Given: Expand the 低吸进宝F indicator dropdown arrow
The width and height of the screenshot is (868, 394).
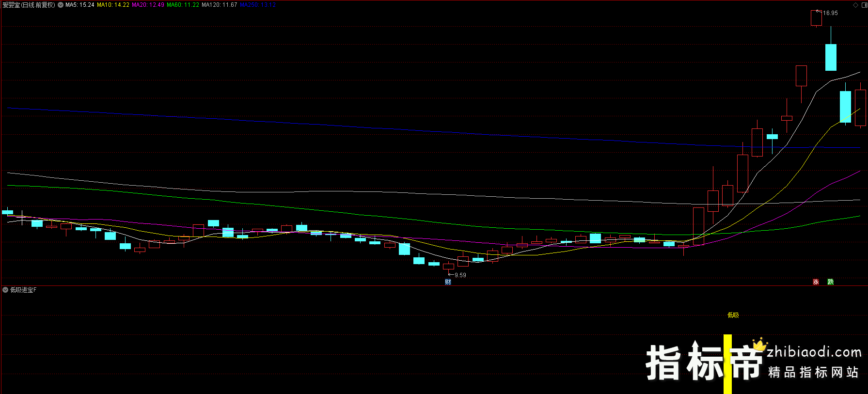Looking at the screenshot, I should (5, 290).
